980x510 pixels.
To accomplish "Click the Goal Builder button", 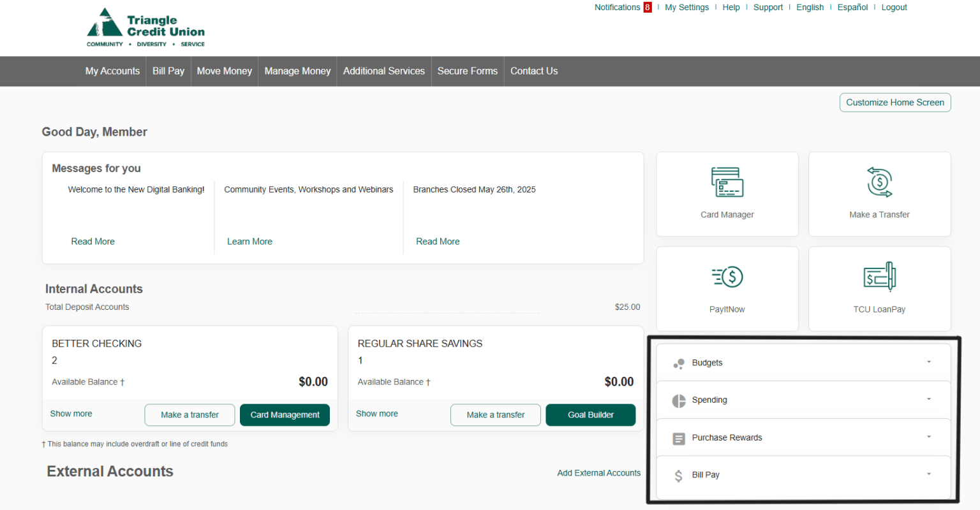I will tap(590, 414).
